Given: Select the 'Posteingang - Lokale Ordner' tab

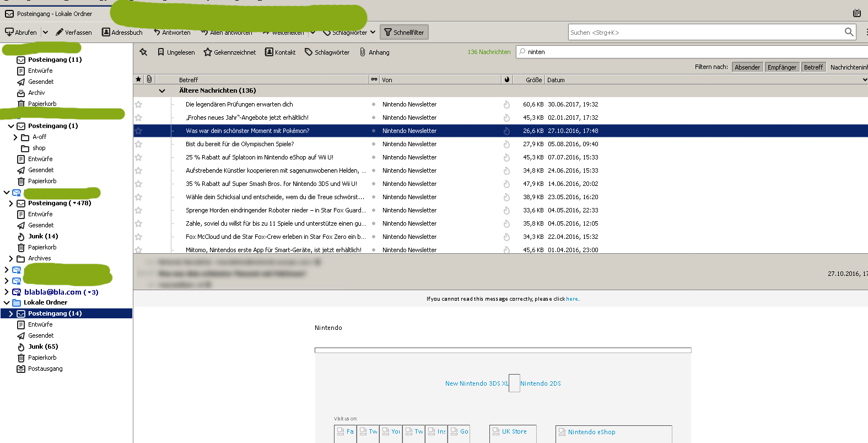Looking at the screenshot, I should point(55,14).
